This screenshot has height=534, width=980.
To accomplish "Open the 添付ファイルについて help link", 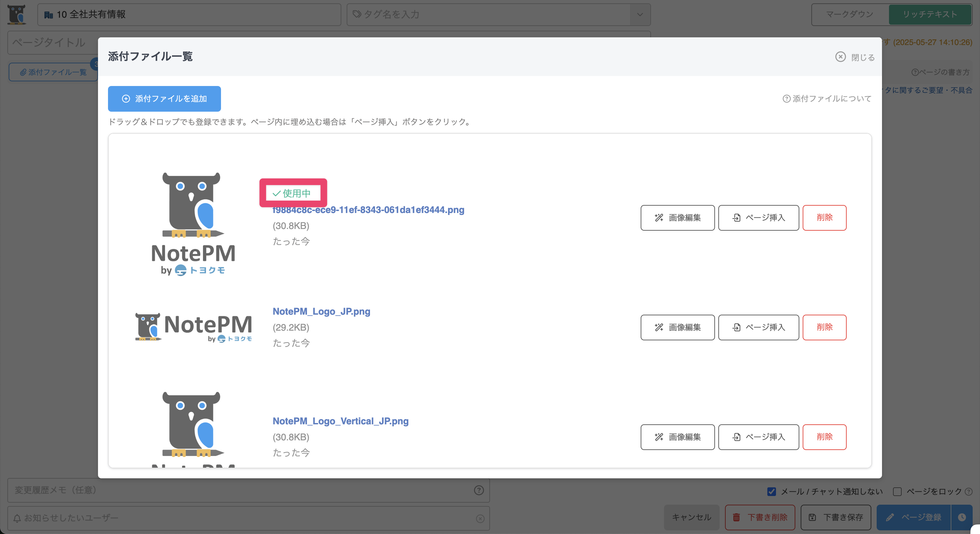I will tap(827, 99).
